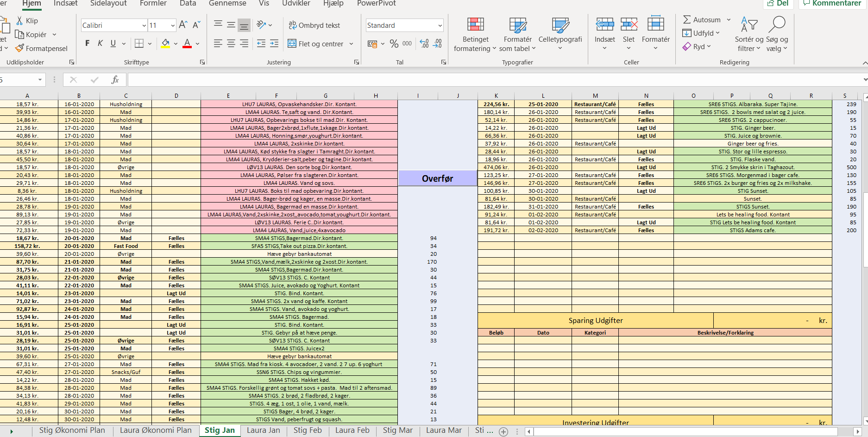Open Søg og vælg magnifier menu

777,34
